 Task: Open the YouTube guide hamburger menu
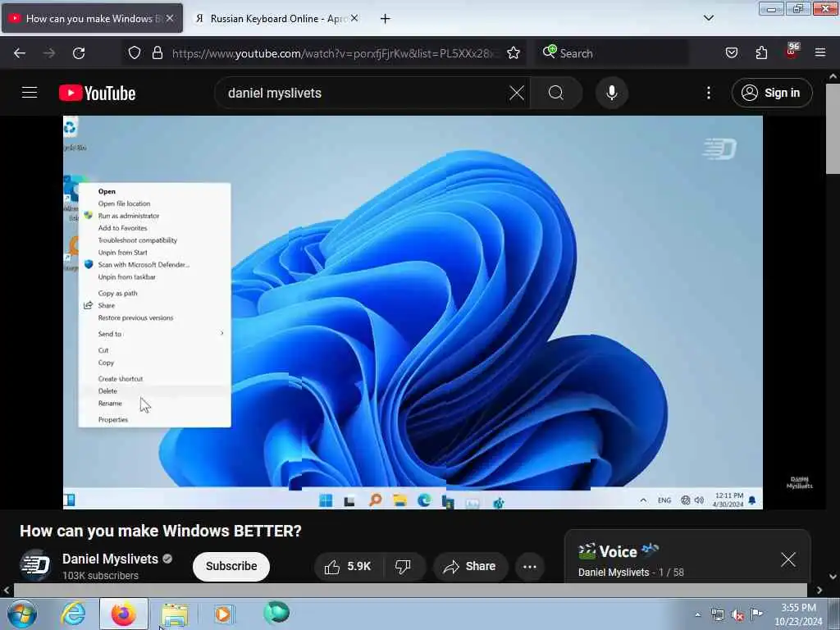30,93
